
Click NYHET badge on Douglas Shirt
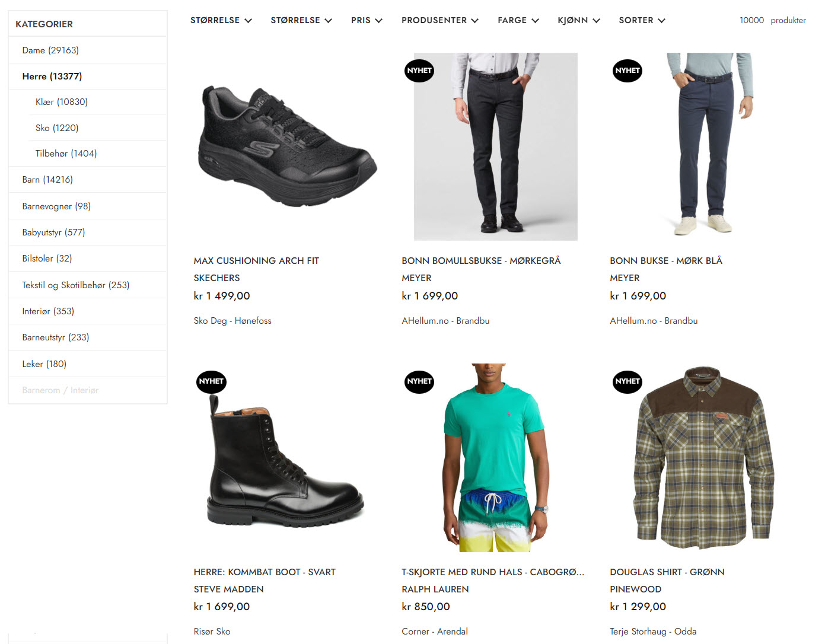click(x=627, y=381)
